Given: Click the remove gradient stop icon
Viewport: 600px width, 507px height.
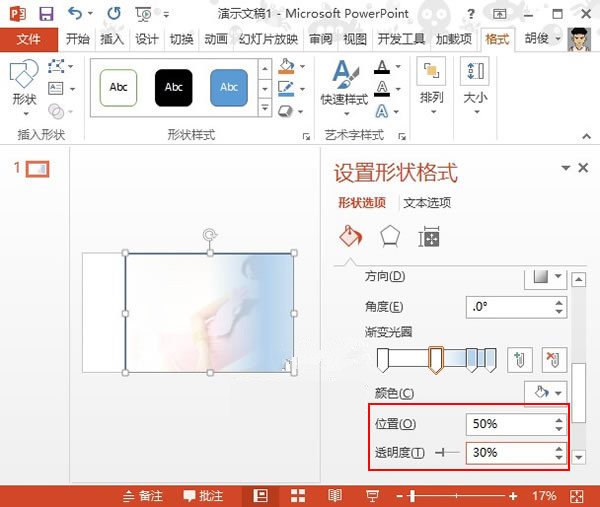Looking at the screenshot, I should coord(552,359).
